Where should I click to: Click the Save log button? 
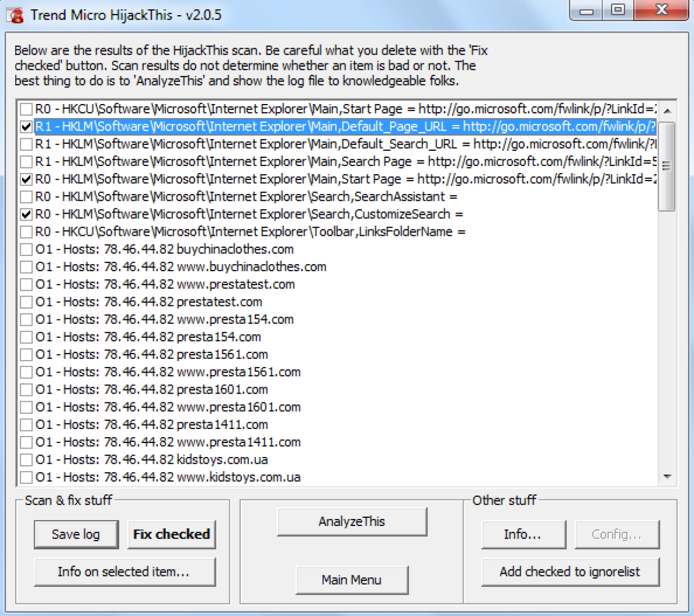tap(76, 535)
